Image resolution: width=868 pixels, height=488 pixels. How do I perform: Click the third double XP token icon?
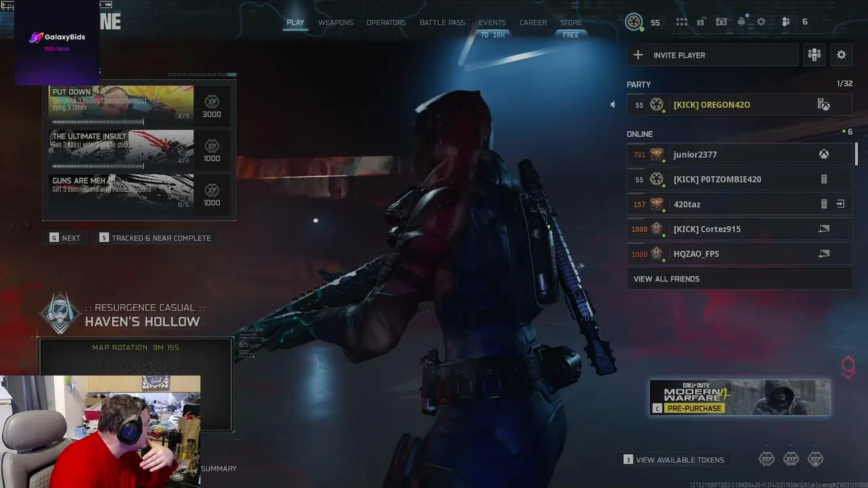point(815,460)
